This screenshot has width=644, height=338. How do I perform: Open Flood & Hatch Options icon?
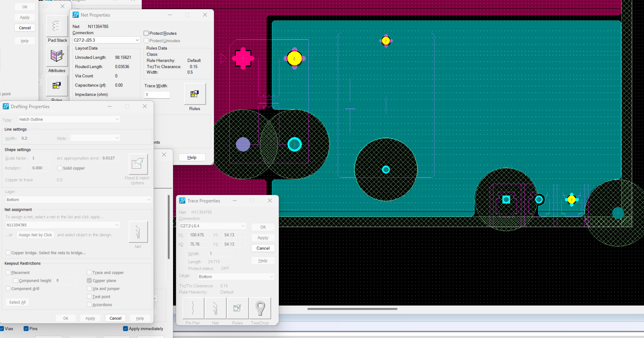pos(138,164)
